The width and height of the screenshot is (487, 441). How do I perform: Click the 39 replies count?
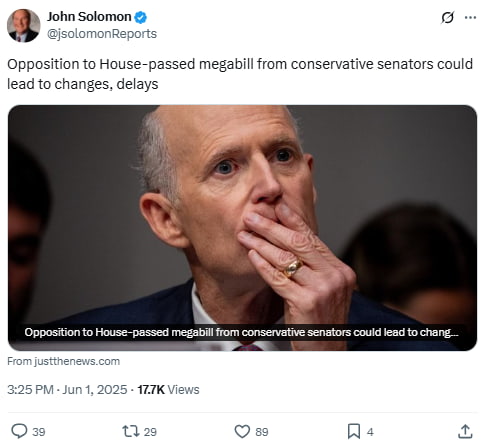[39, 432]
